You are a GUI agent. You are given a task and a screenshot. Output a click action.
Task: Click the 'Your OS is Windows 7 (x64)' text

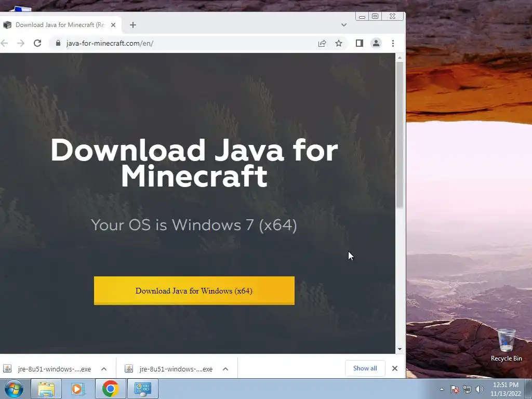click(194, 224)
